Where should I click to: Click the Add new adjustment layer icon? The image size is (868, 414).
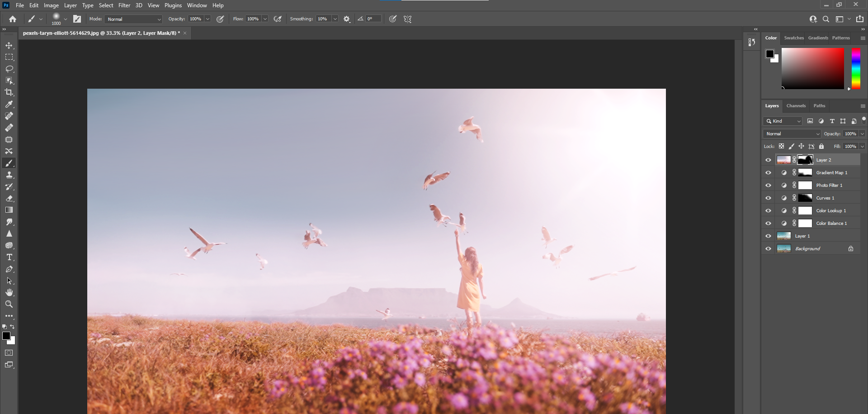click(821, 121)
